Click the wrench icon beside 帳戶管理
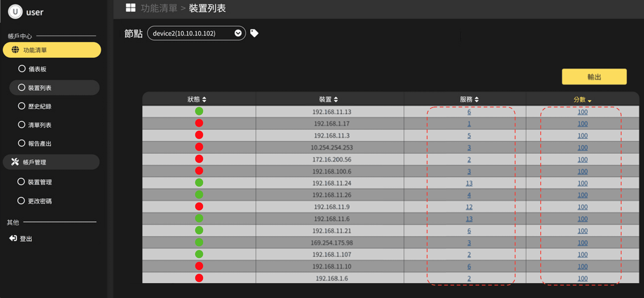The width and height of the screenshot is (644, 298). pos(14,162)
